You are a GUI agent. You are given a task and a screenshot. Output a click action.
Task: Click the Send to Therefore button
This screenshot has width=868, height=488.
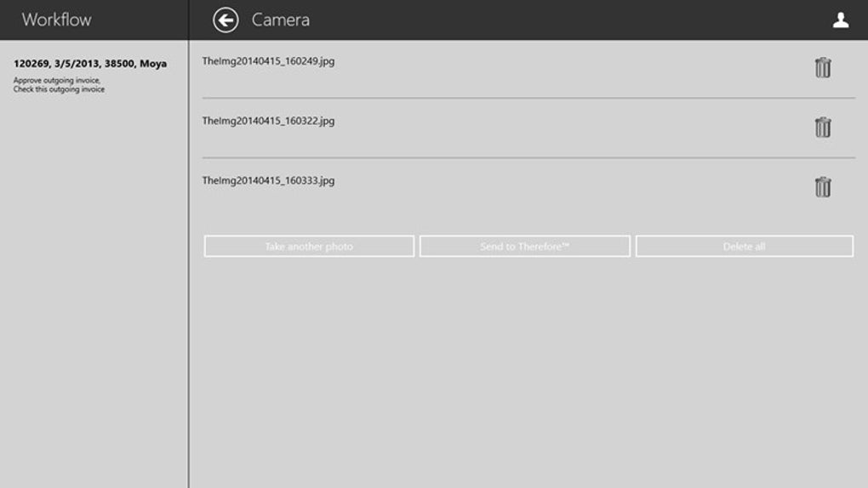pyautogui.click(x=525, y=247)
